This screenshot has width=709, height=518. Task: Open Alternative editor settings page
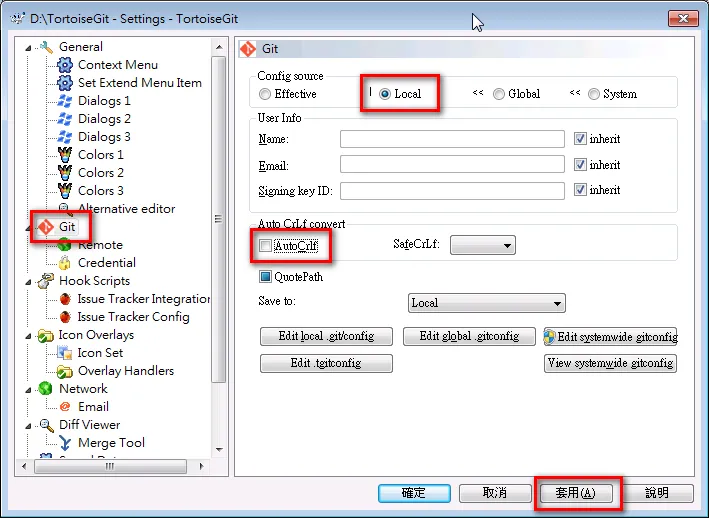(x=126, y=209)
